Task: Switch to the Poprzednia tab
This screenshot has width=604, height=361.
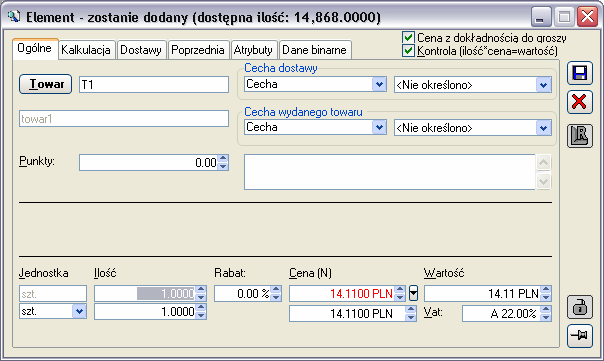Action: click(198, 50)
